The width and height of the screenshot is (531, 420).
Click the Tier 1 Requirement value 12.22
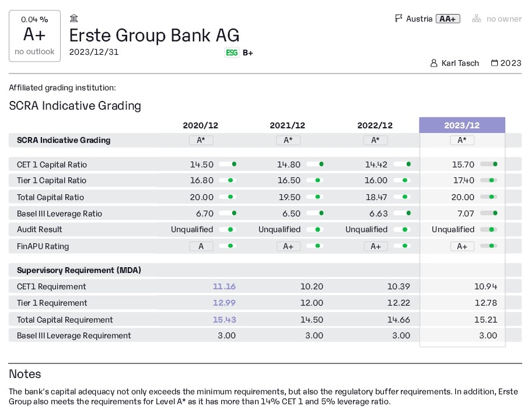click(x=399, y=303)
